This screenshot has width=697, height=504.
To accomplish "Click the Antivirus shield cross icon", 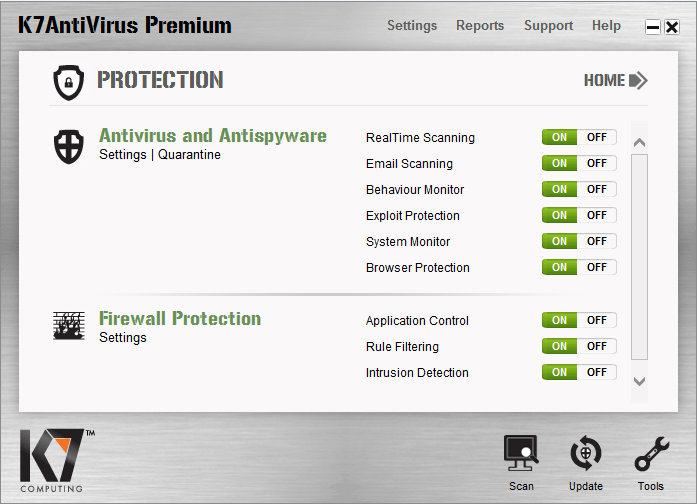I will click(68, 146).
